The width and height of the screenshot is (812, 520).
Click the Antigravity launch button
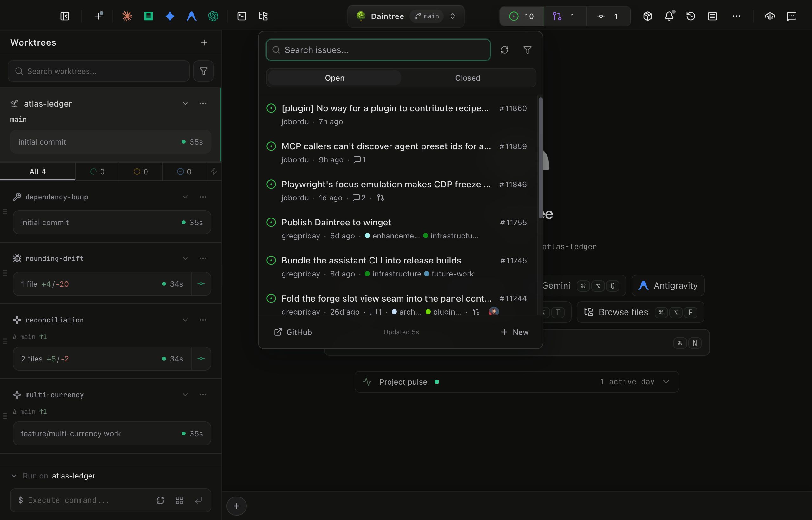pyautogui.click(x=668, y=286)
